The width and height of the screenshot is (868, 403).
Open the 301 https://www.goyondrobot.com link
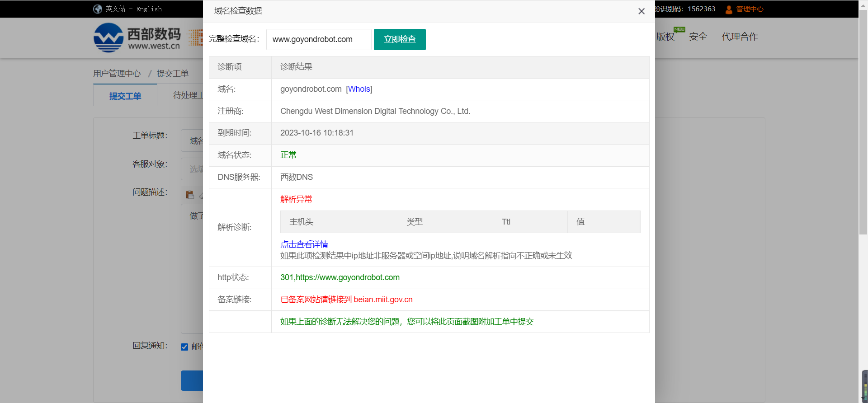(x=340, y=277)
